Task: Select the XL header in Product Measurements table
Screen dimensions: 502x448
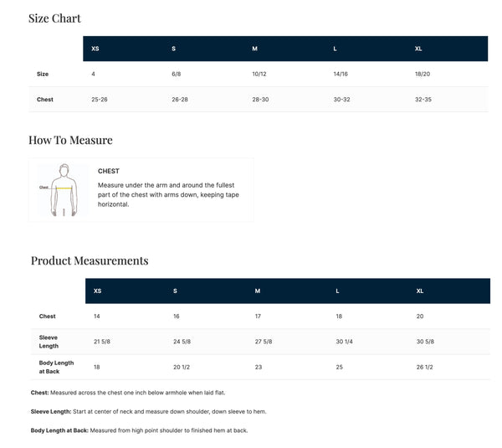Action: [420, 291]
